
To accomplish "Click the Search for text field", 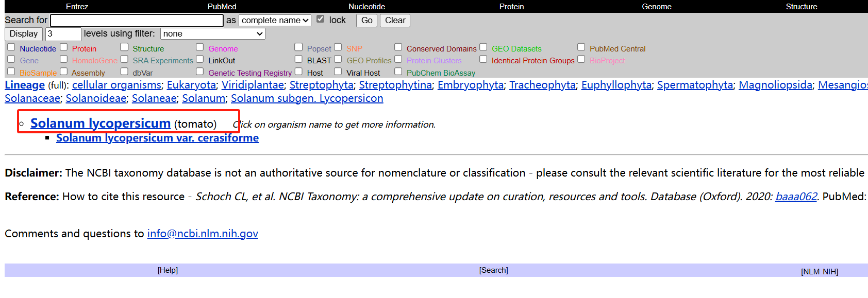I will (x=137, y=20).
